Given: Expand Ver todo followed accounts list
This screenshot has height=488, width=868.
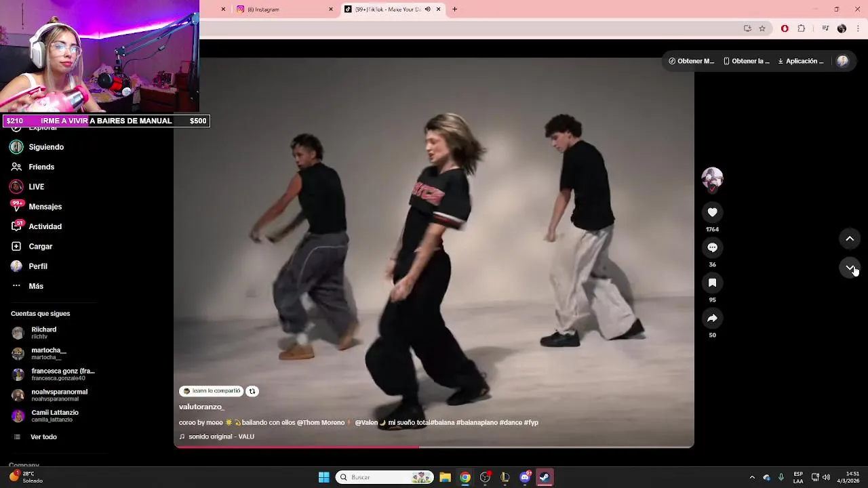Looking at the screenshot, I should coord(35,437).
